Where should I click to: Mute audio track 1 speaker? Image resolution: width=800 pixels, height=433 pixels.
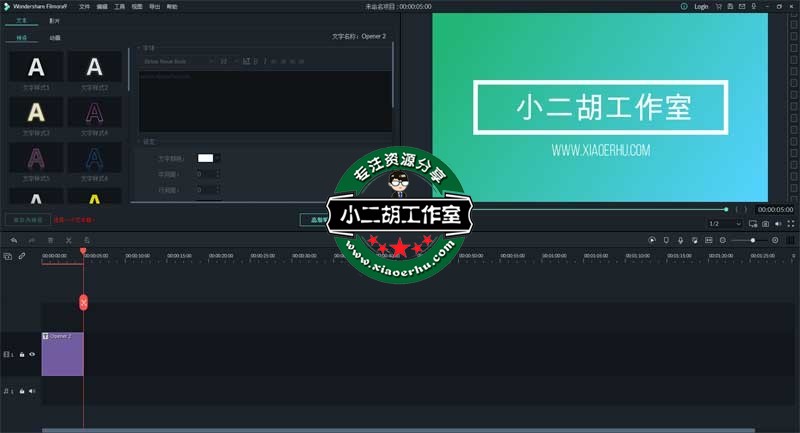coord(32,391)
